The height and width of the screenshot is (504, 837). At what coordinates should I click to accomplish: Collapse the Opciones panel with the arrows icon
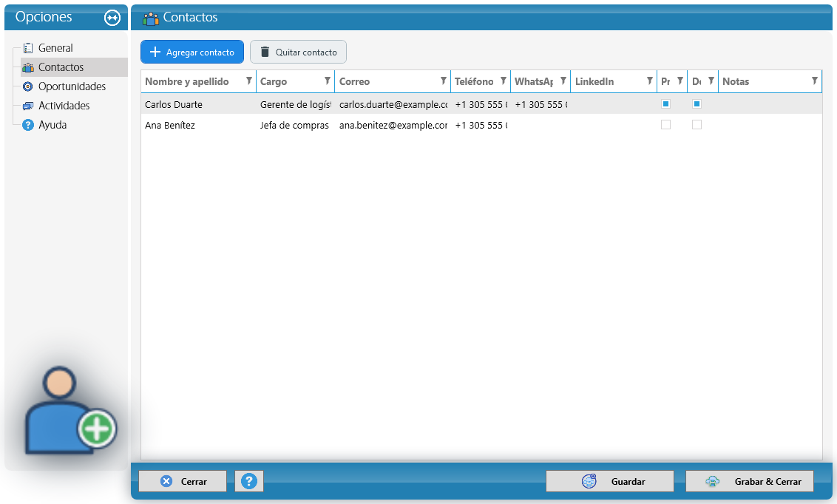112,18
